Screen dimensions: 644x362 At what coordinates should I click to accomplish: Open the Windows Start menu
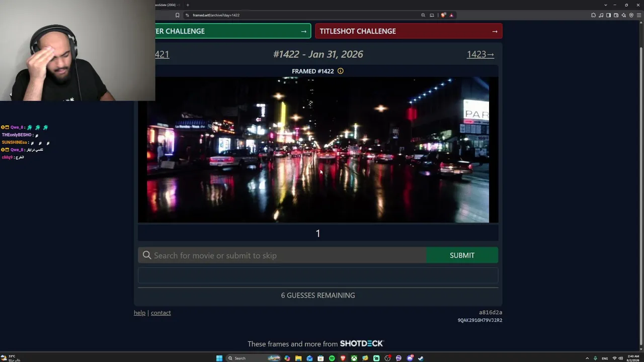click(219, 358)
